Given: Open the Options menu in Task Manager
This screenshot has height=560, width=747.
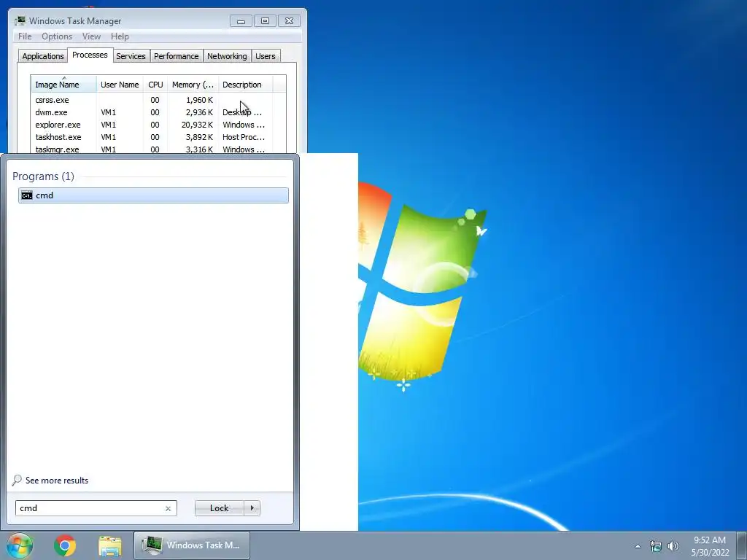Looking at the screenshot, I should pos(57,36).
